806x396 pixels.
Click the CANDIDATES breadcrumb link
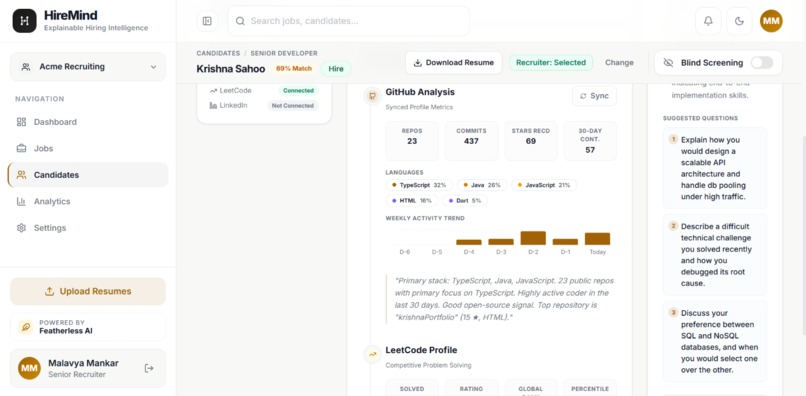(218, 53)
